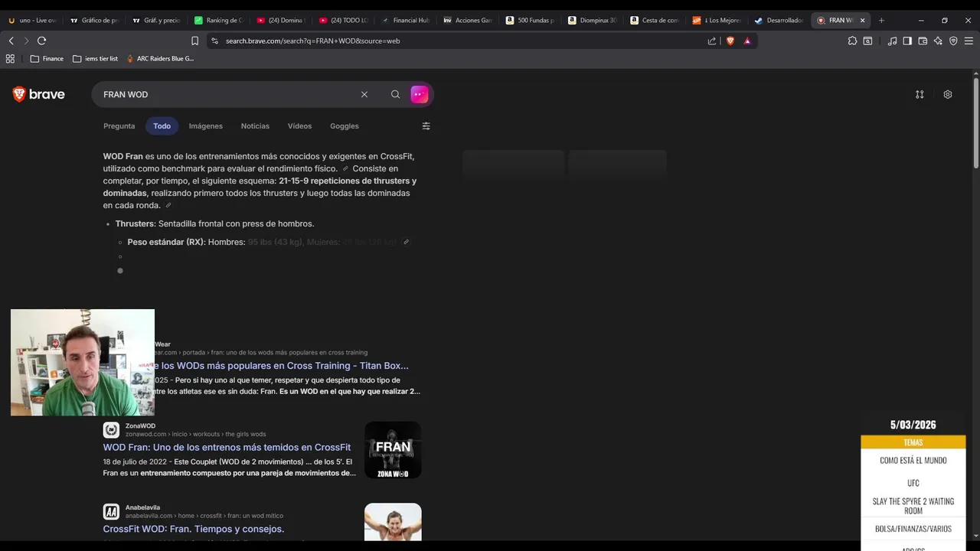Screen dimensions: 980x551
Task: Open the citation link icon after 'rendimiento físico'
Action: point(345,168)
